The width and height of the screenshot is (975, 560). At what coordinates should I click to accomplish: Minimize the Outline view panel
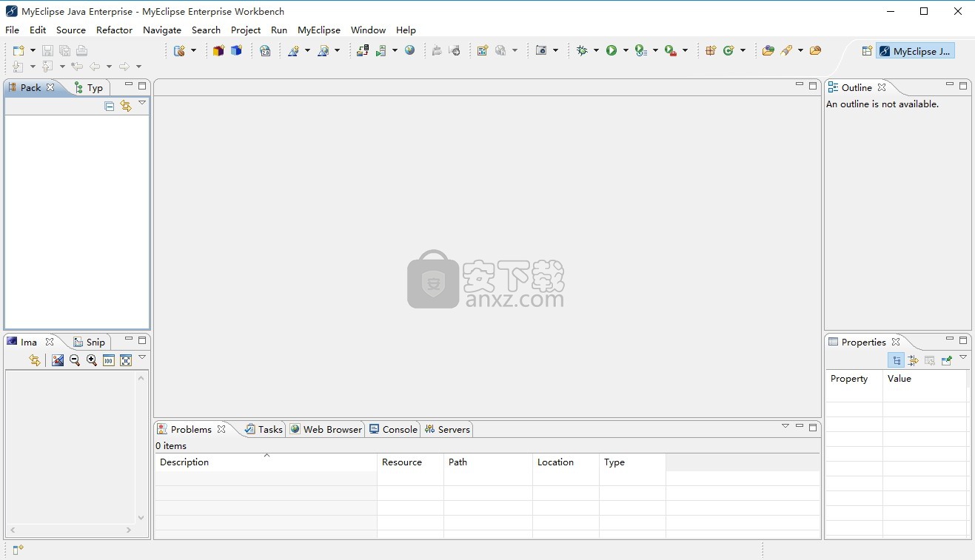(950, 85)
